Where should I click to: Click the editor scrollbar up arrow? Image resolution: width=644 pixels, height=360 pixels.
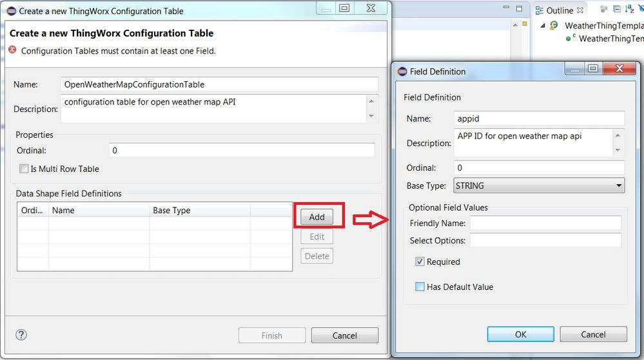point(515,25)
